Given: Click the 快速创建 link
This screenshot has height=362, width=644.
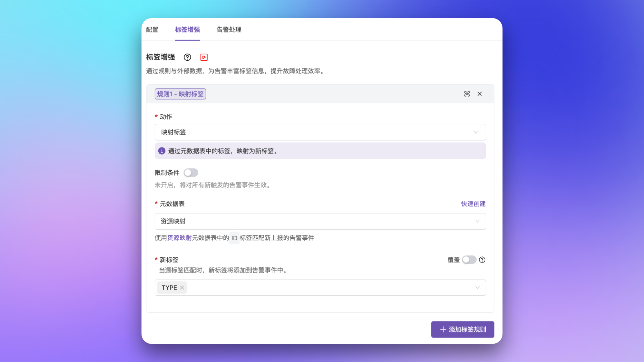Looking at the screenshot, I should (473, 204).
